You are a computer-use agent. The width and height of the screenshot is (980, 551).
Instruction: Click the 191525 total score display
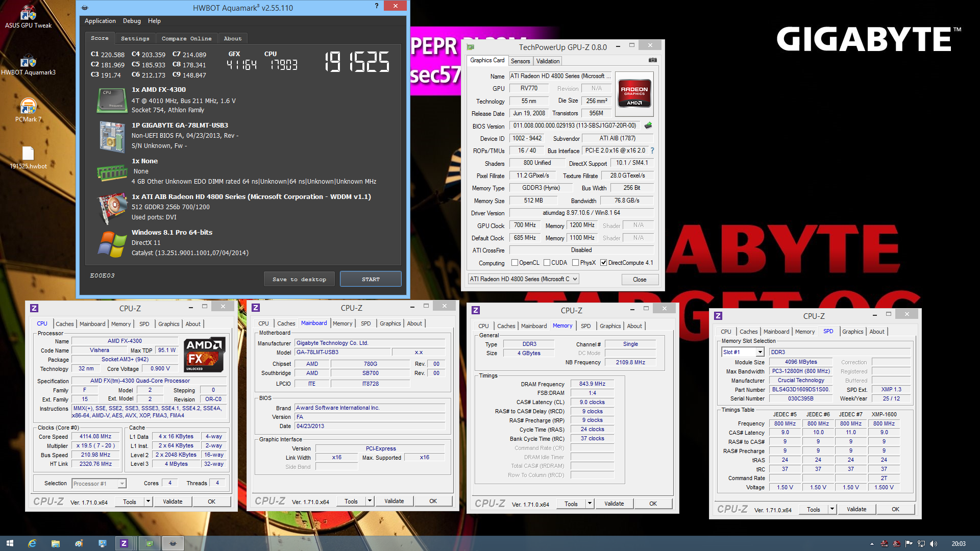point(357,62)
